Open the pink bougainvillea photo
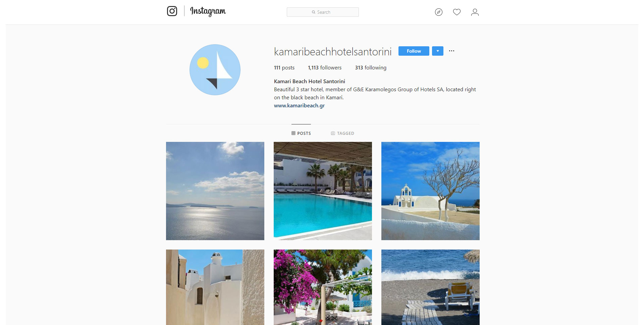 [x=323, y=287]
